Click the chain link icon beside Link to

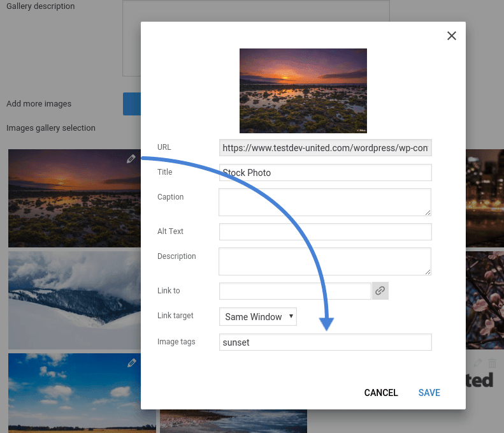tap(380, 291)
